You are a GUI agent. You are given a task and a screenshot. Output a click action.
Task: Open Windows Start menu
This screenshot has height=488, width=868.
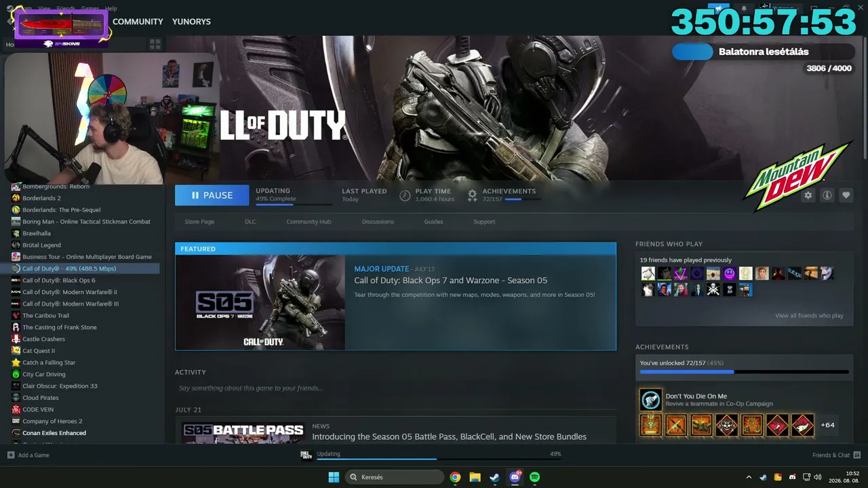pyautogui.click(x=334, y=477)
